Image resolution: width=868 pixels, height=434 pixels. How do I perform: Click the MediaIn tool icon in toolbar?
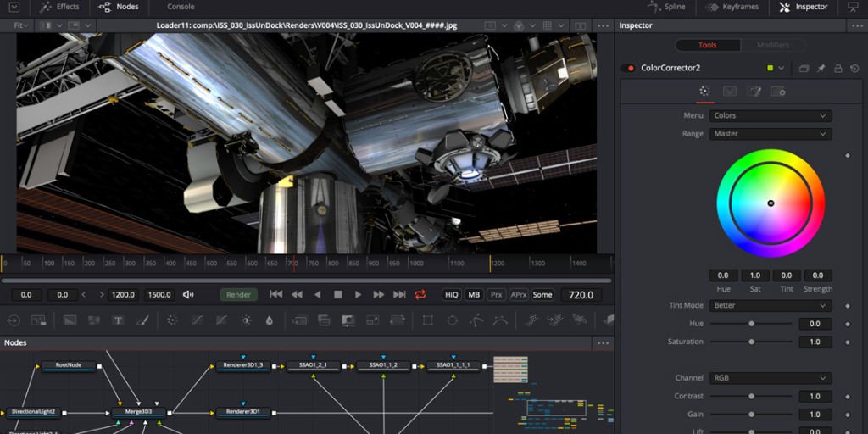[14, 320]
